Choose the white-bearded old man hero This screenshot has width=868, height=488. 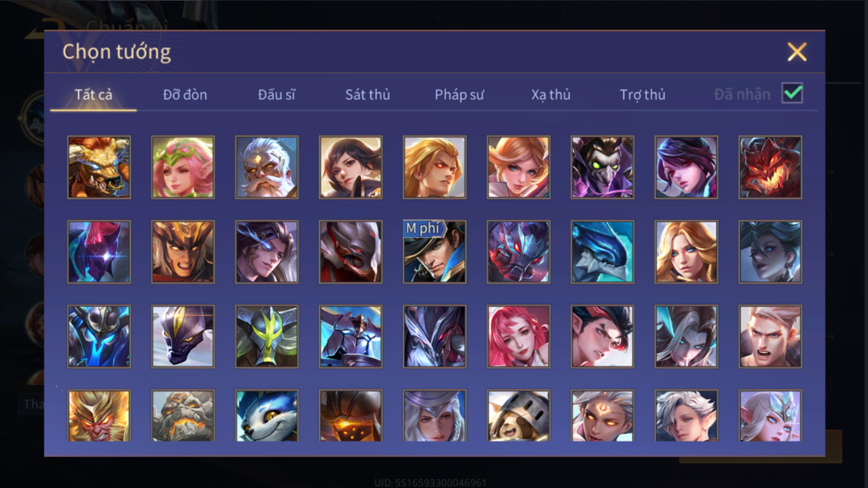(267, 167)
